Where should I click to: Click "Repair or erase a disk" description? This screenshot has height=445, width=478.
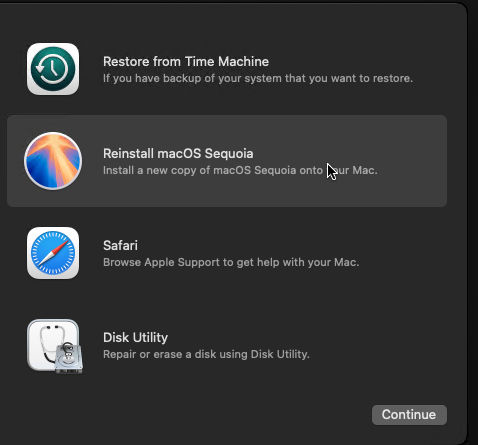[206, 354]
